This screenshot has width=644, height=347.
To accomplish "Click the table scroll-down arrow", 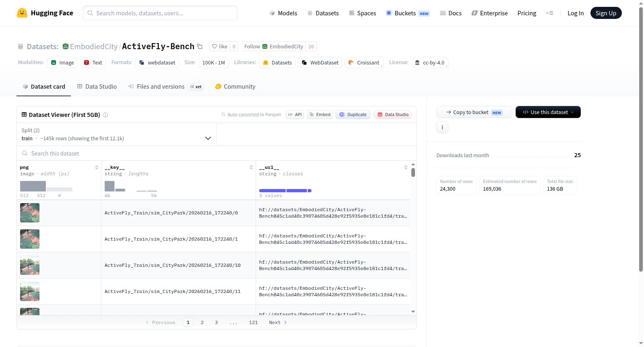I will [413, 312].
